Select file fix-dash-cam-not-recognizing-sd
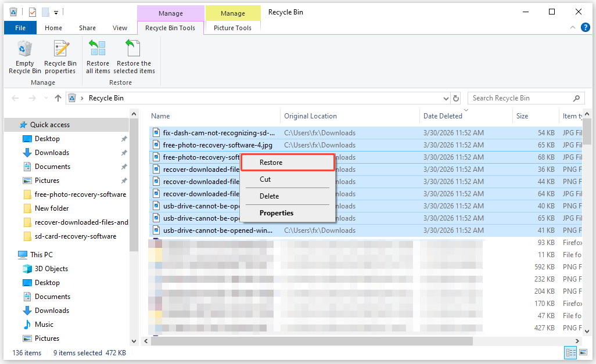Image resolution: width=596 pixels, height=364 pixels. 218,132
